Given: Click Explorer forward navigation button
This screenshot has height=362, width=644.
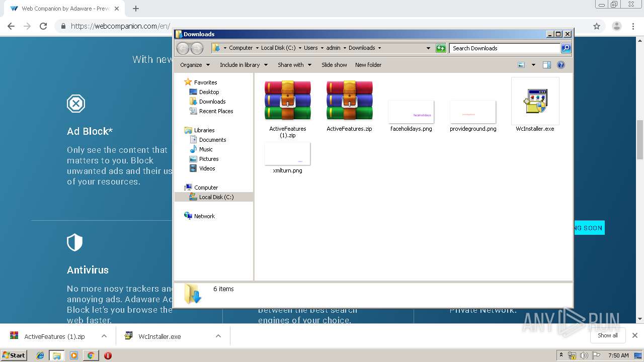Looking at the screenshot, I should [197, 48].
